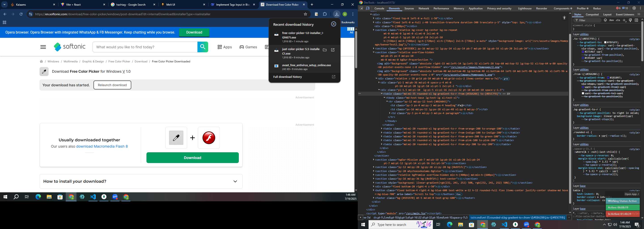Toggle the .cls classes button
The height and width of the screenshot is (229, 644).
point(618,20)
